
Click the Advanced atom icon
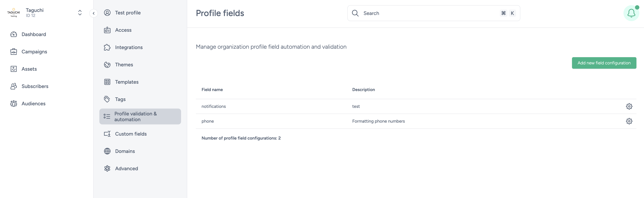point(107,168)
